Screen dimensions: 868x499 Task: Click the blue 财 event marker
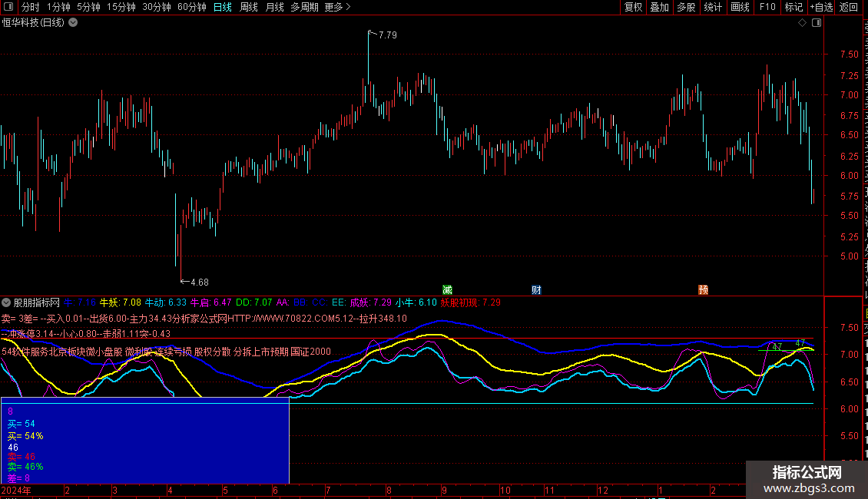coord(536,289)
